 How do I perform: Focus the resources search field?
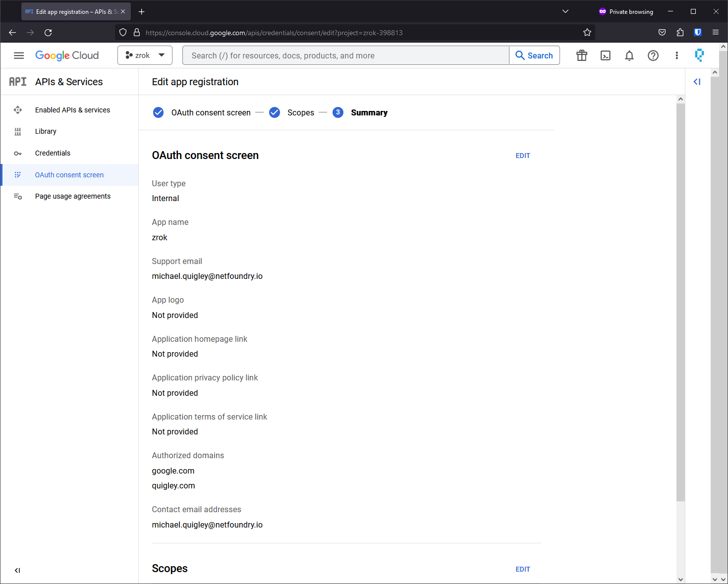(x=346, y=55)
